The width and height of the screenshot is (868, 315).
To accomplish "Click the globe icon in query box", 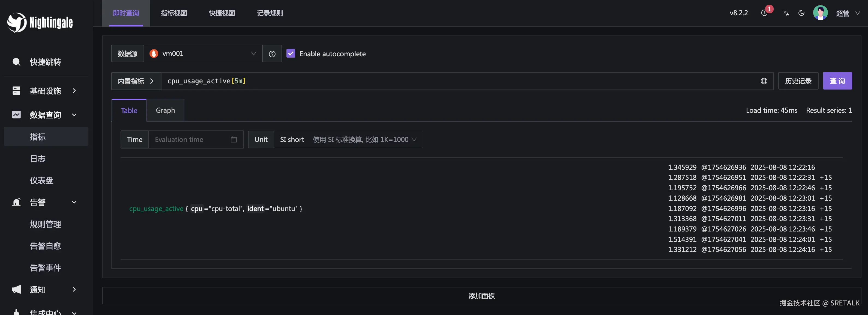I will [764, 81].
